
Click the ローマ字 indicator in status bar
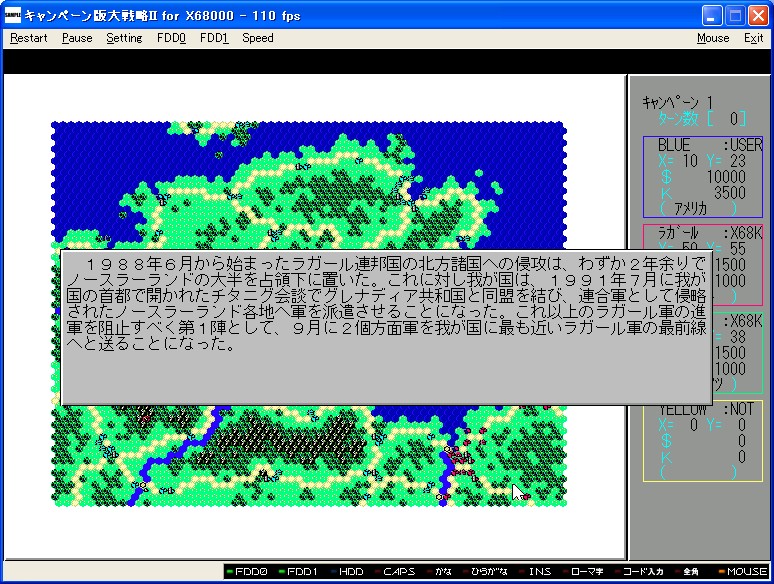588,572
